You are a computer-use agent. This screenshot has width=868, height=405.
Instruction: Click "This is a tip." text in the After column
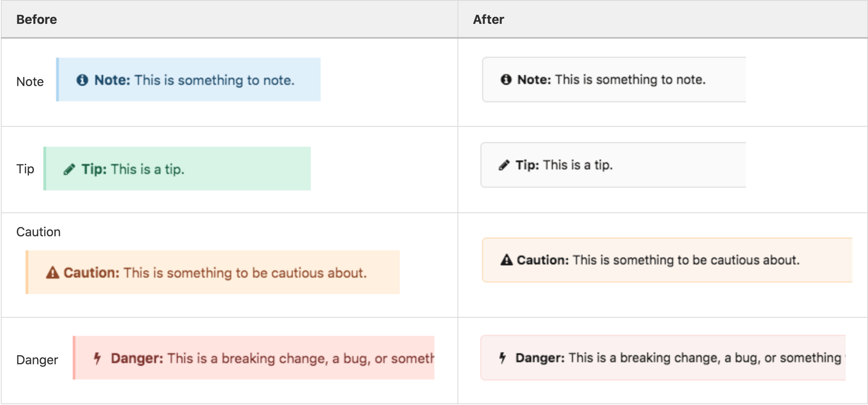(577, 165)
